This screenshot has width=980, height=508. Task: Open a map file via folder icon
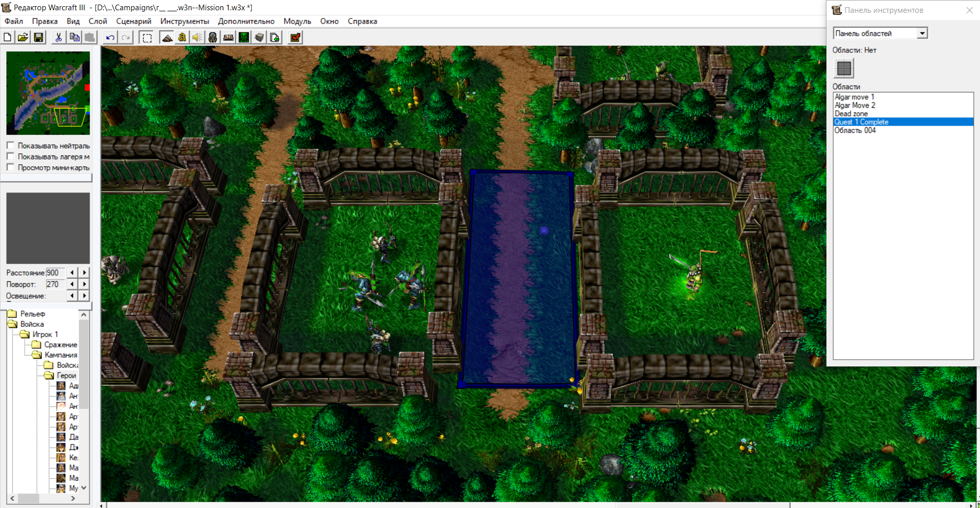tap(23, 37)
